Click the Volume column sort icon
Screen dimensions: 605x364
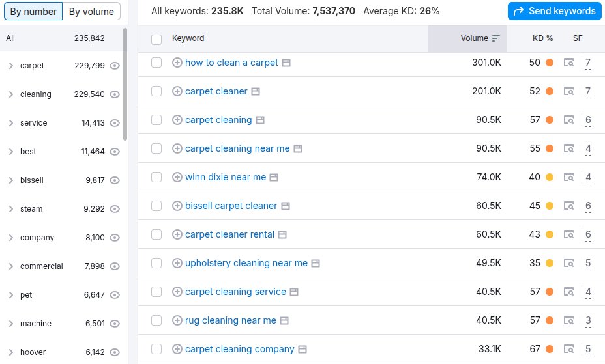coord(496,38)
